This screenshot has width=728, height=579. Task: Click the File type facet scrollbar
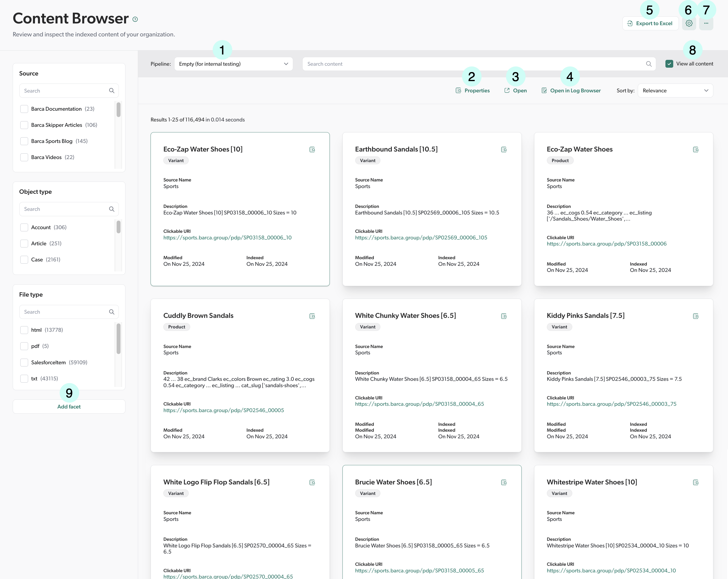coord(119,338)
